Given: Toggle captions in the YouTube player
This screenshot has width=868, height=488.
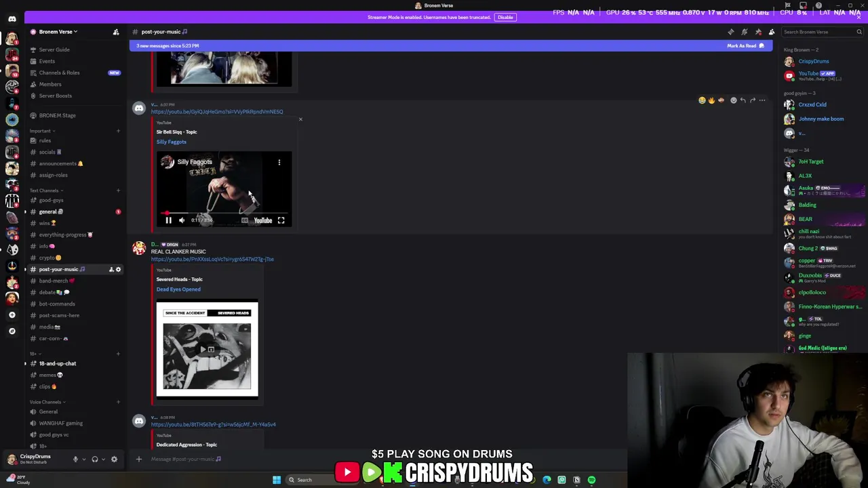Looking at the screenshot, I should tap(245, 220).
